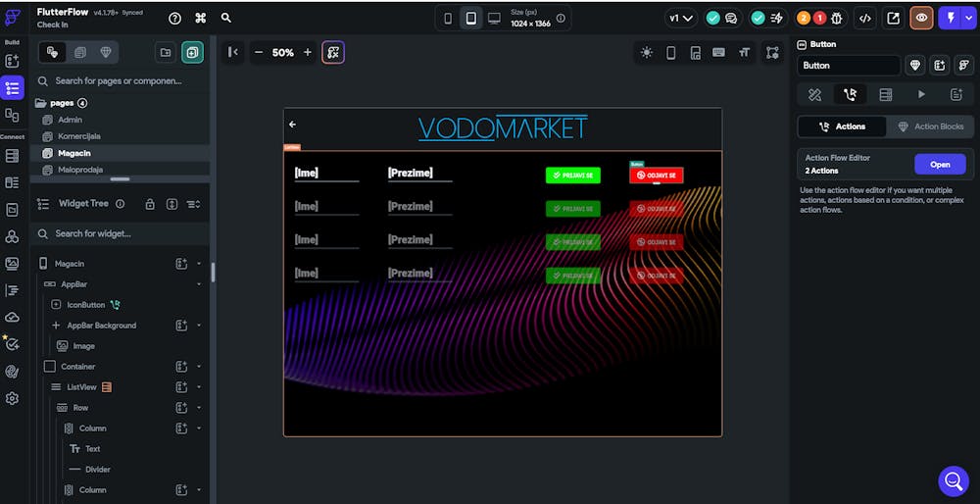
Task: Add new page or component button
Action: [x=192, y=53]
